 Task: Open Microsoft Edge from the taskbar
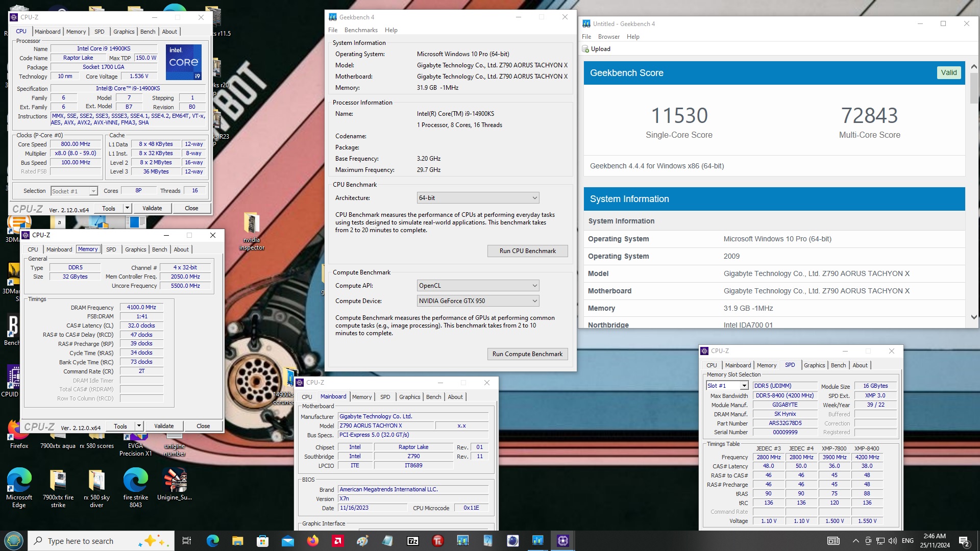pos(212,541)
